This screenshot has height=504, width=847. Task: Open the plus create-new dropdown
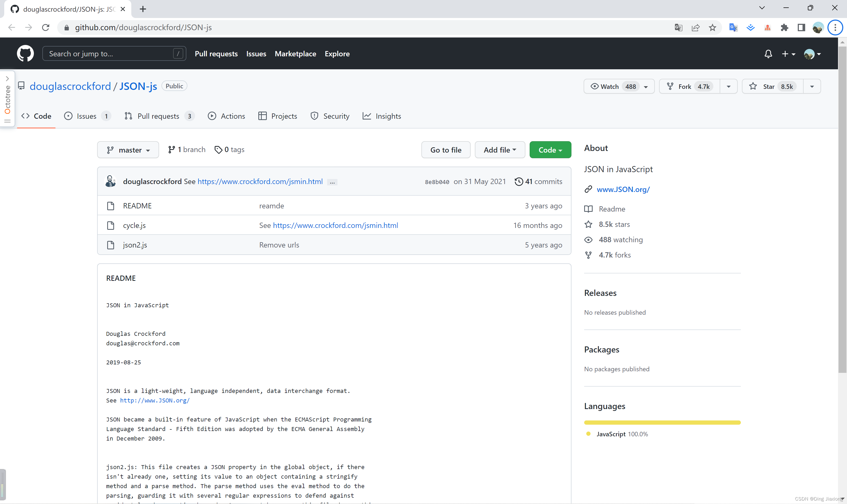tap(788, 54)
